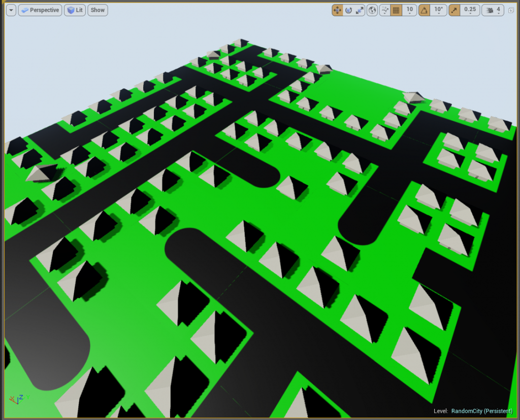520x420 pixels.
Task: Toggle grid snapping
Action: (x=397, y=10)
